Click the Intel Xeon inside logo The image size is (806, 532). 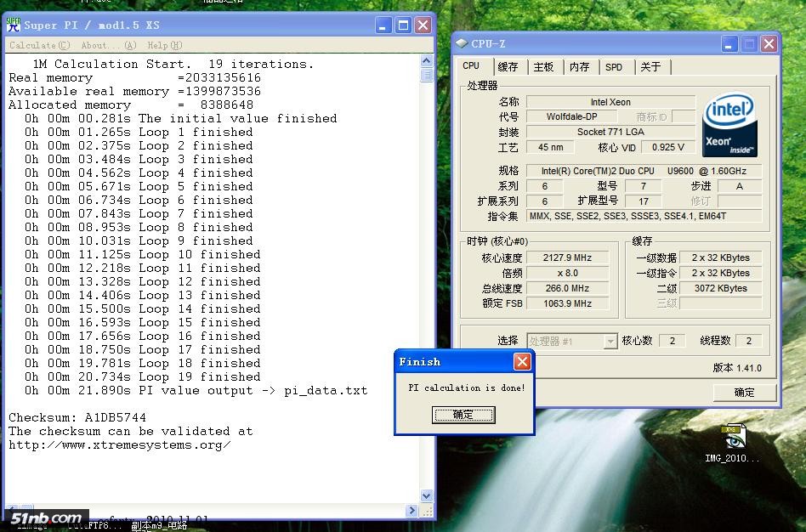click(729, 124)
